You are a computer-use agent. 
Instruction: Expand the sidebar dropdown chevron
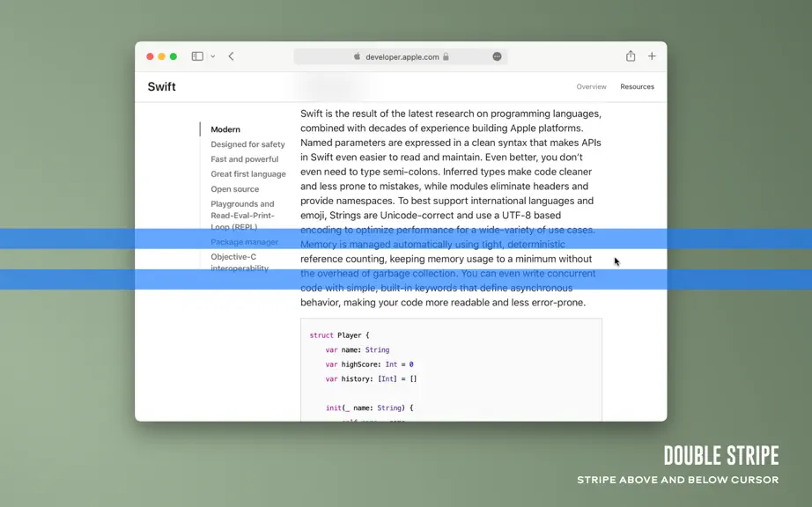coord(213,56)
